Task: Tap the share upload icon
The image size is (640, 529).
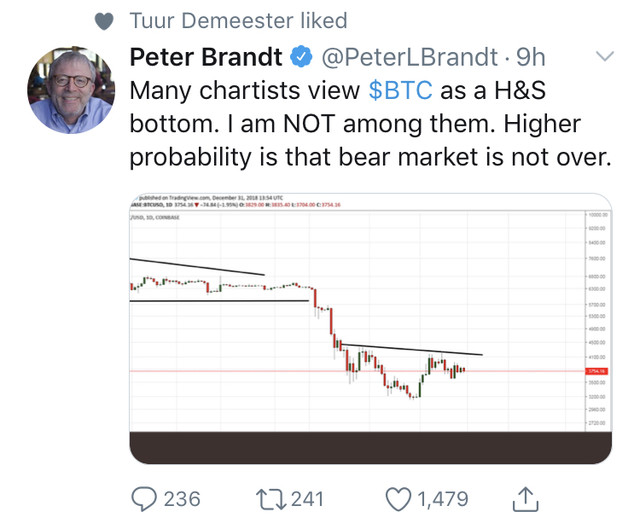Action: pos(525,499)
